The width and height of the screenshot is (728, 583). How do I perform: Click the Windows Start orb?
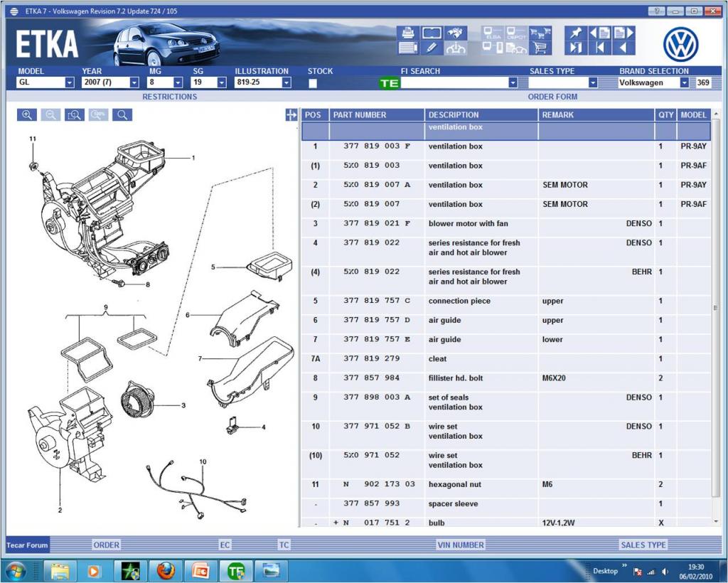pyautogui.click(x=16, y=571)
